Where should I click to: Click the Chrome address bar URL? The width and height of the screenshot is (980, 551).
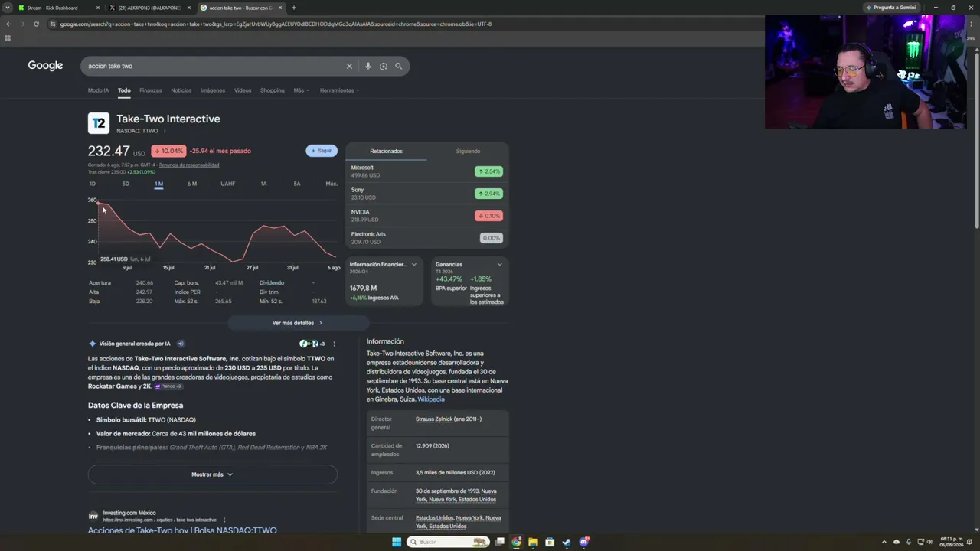276,24
